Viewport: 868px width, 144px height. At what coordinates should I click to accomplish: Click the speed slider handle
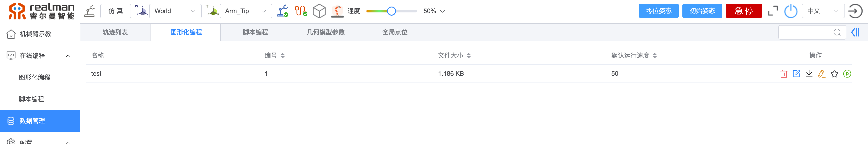[x=391, y=11]
